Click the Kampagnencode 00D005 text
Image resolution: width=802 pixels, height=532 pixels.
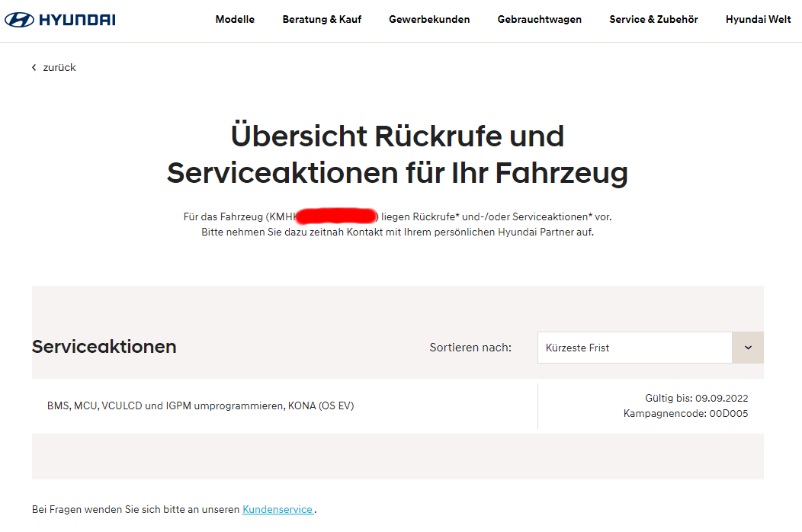pos(685,414)
